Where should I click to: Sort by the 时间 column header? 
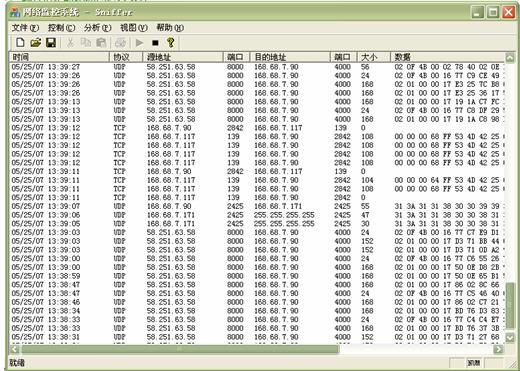(x=59, y=57)
